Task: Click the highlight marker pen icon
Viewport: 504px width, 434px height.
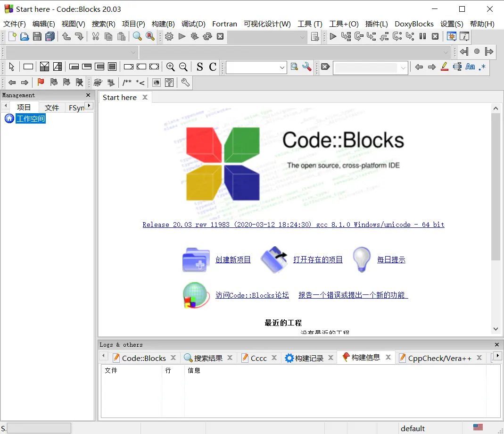Action: (x=445, y=67)
